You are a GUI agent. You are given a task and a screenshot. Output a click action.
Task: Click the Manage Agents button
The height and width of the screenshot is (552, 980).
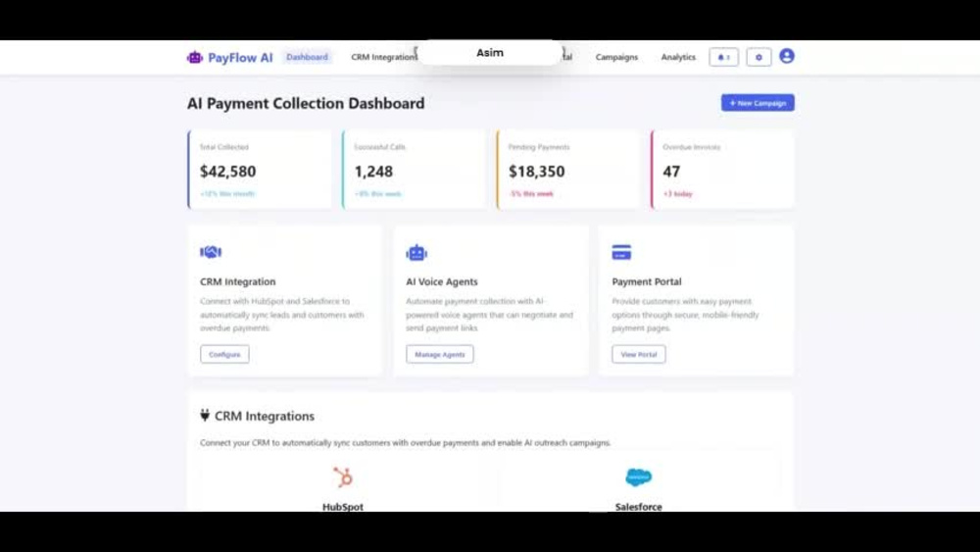pos(439,354)
